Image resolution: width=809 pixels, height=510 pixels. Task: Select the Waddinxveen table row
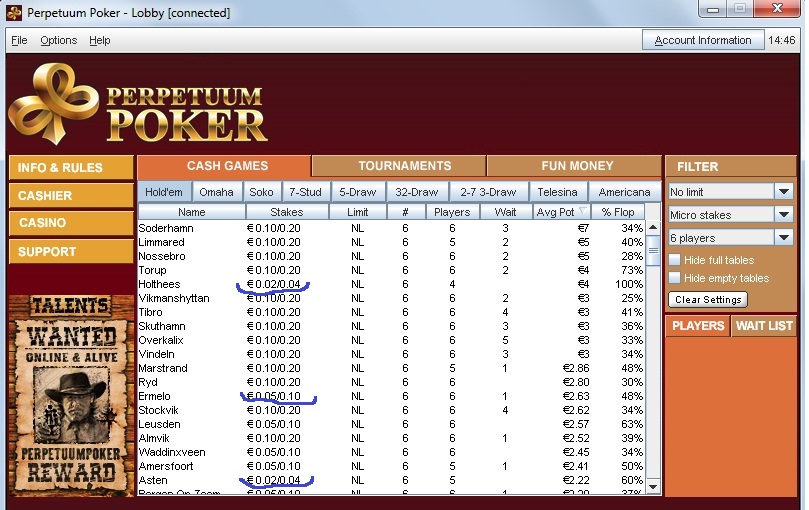click(x=391, y=452)
